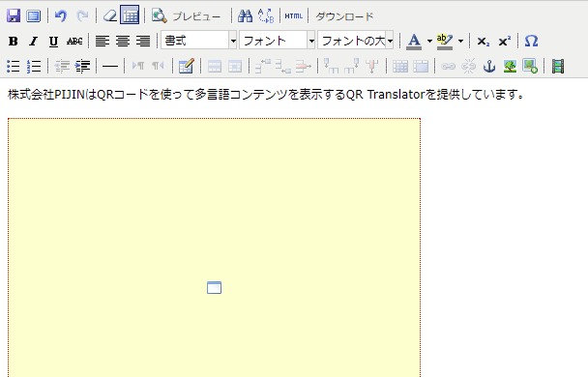Insert table row after icon
This screenshot has height=377, width=588.
283,67
